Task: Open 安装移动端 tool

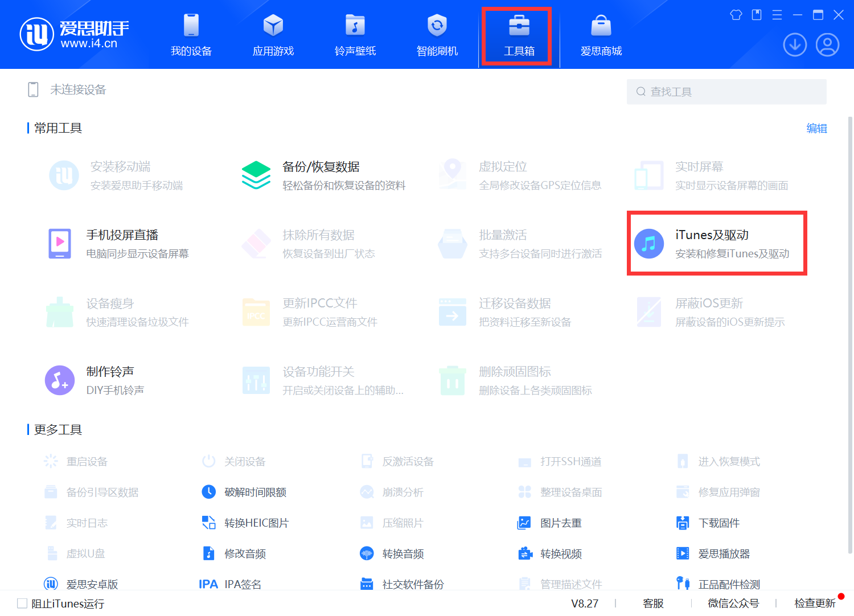Action: (117, 175)
